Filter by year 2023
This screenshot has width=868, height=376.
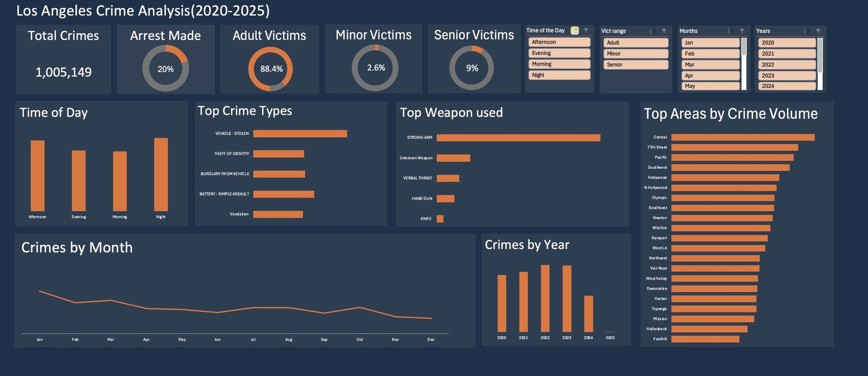point(787,76)
